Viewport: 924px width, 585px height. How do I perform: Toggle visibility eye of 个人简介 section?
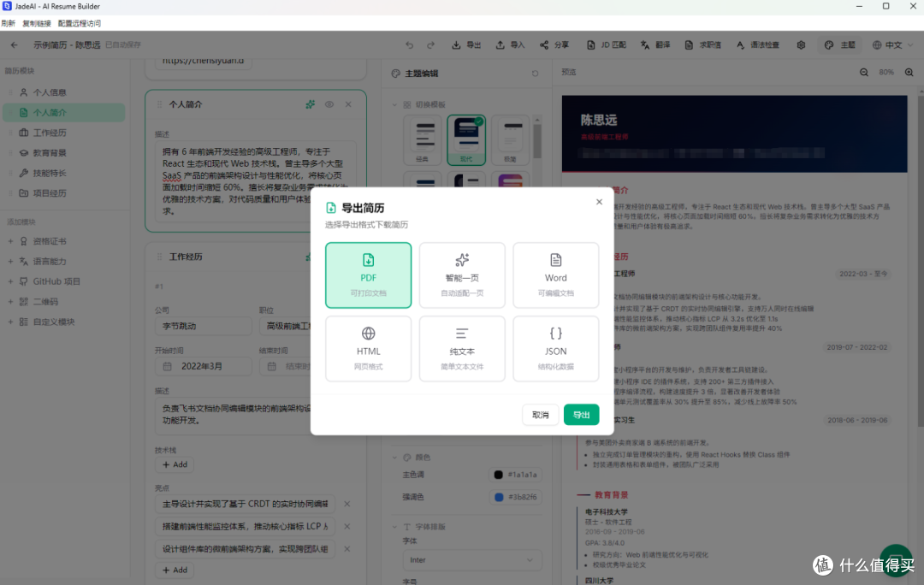point(329,104)
